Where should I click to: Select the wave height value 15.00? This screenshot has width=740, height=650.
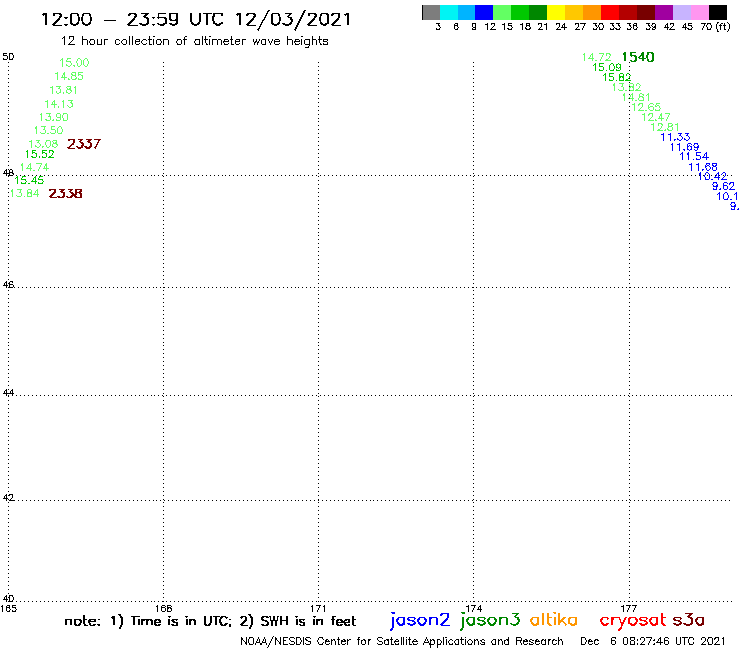[74, 63]
